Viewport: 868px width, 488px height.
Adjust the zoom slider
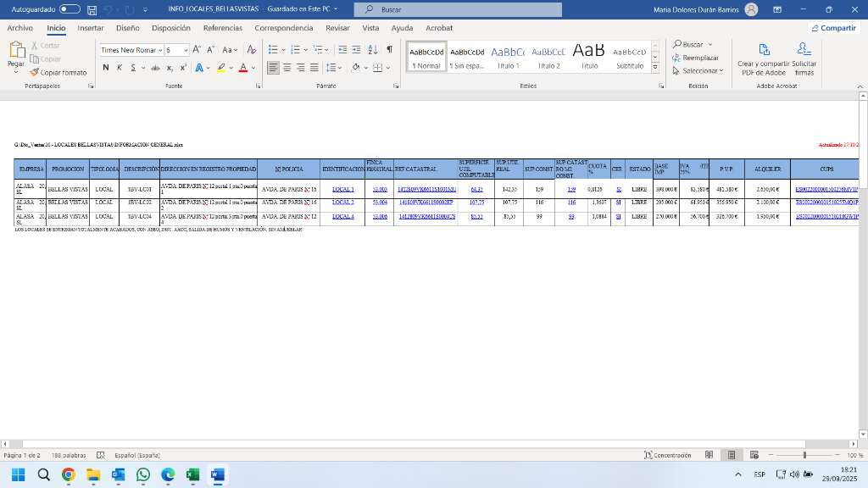[x=804, y=455]
